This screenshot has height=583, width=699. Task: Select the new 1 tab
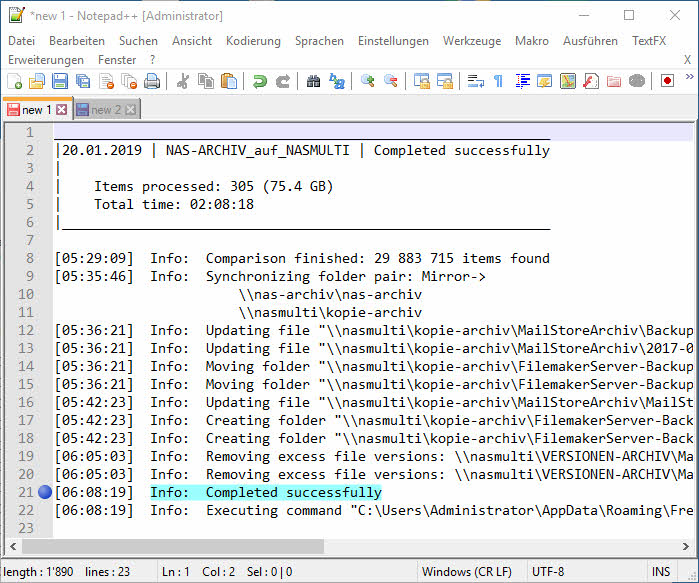coord(36,110)
